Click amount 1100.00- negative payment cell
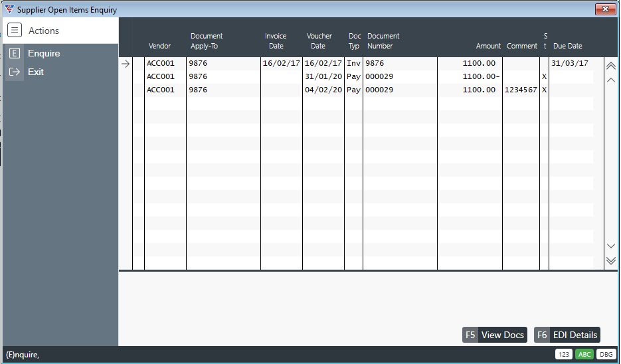Screen dimensions: 621x364 pos(481,76)
